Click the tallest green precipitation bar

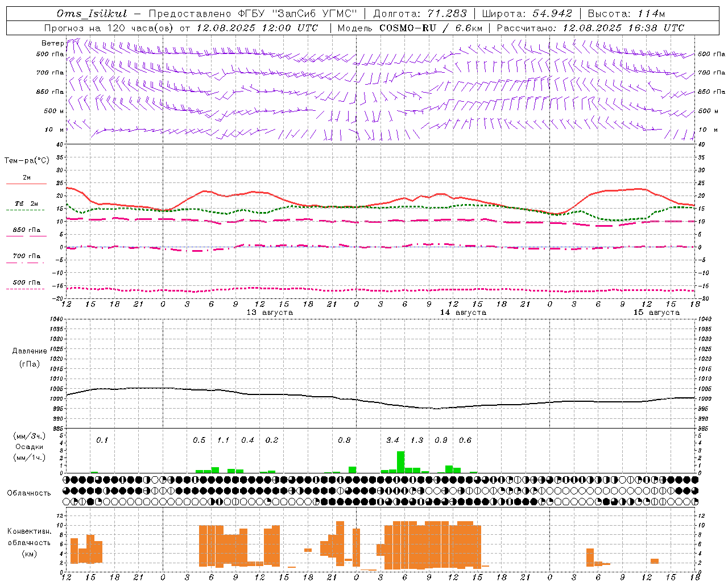pos(401,462)
